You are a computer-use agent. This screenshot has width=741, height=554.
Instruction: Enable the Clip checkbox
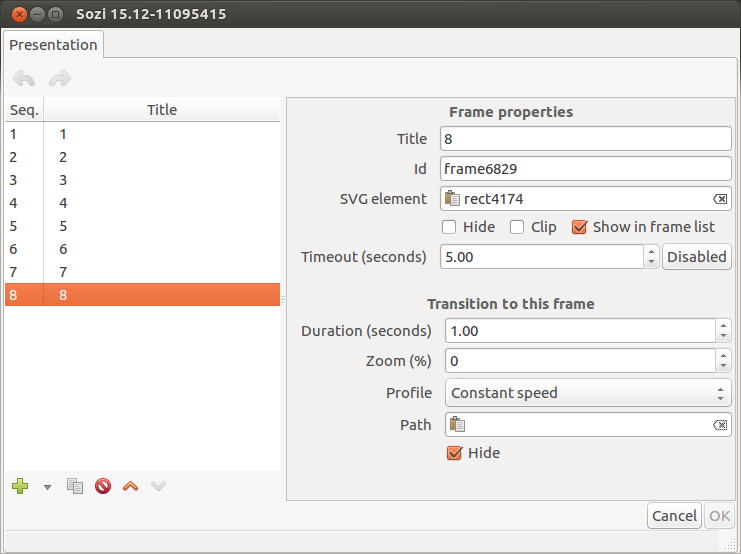[517, 227]
